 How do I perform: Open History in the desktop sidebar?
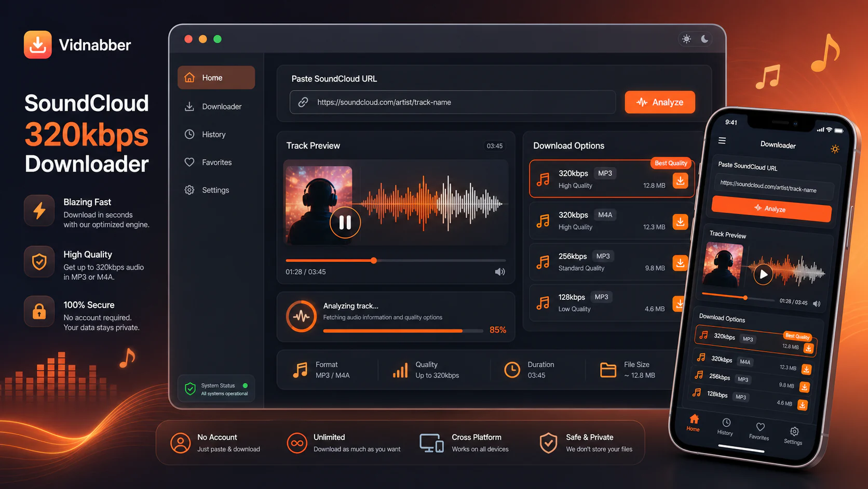pos(216,135)
